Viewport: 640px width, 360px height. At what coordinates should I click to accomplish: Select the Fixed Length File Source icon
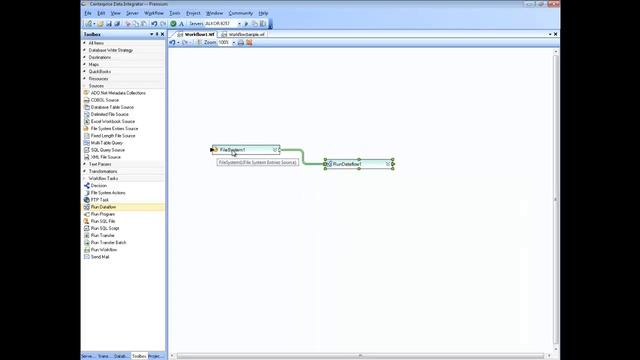click(87, 136)
